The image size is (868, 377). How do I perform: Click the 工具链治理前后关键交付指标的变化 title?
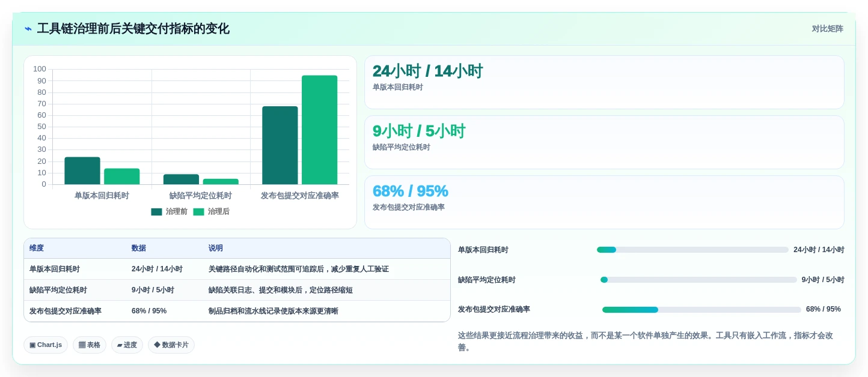[133, 29]
